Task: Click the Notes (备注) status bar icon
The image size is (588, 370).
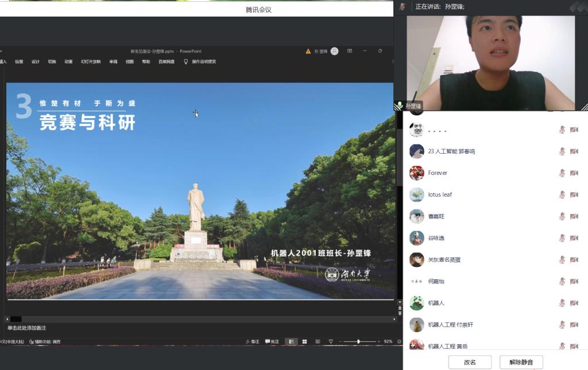Action: tap(253, 341)
